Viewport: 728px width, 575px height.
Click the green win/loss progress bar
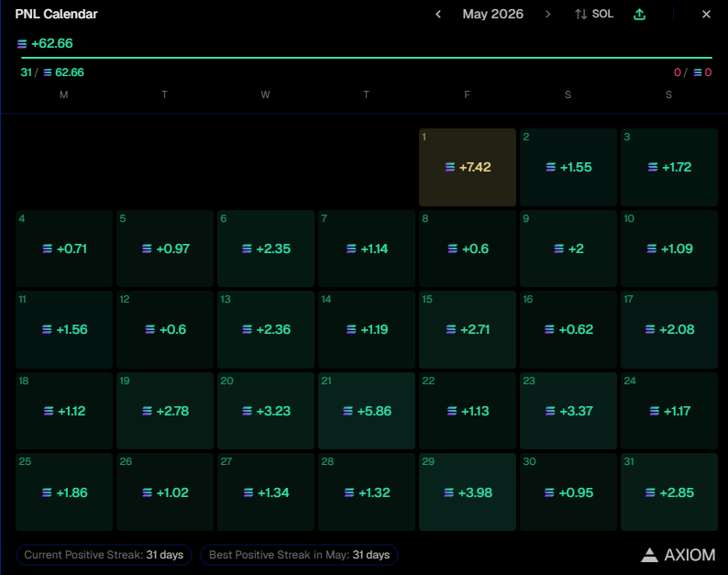(x=367, y=58)
